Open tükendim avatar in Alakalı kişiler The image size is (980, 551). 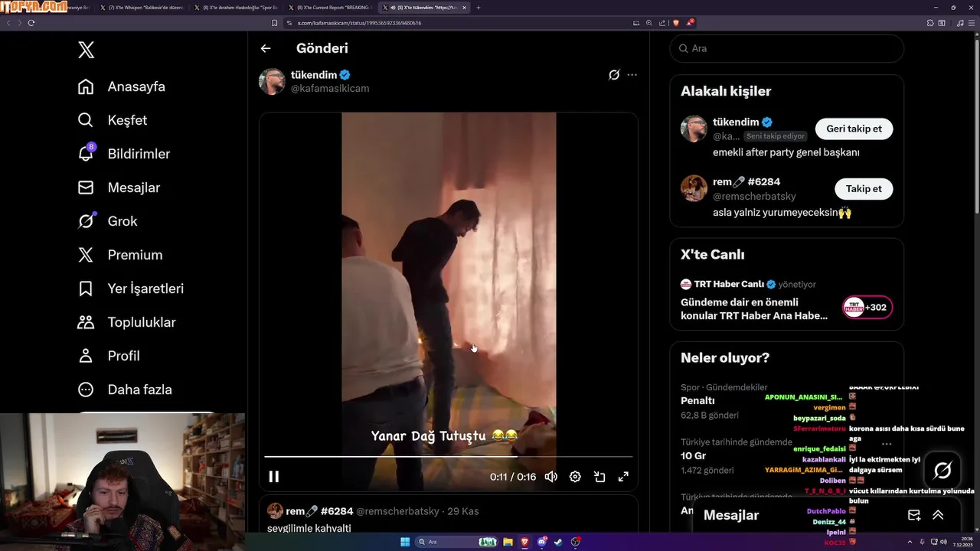(x=694, y=129)
